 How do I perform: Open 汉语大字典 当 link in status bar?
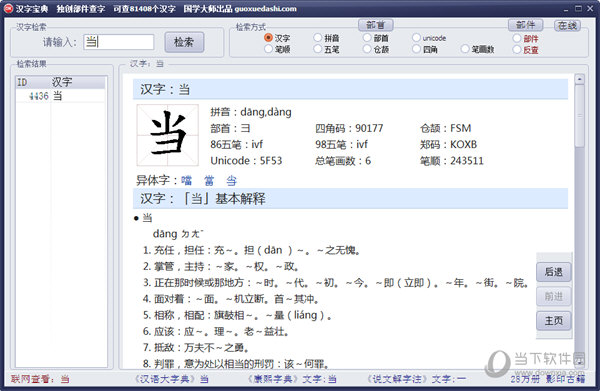171,379
